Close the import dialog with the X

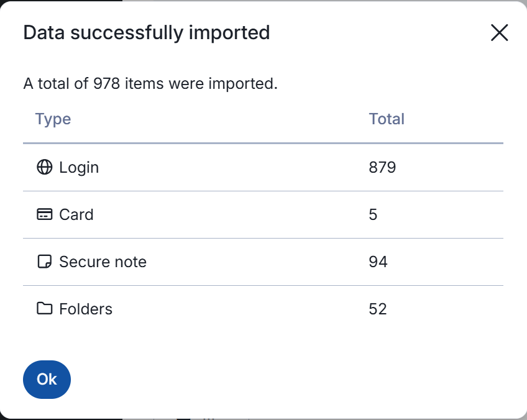(499, 33)
